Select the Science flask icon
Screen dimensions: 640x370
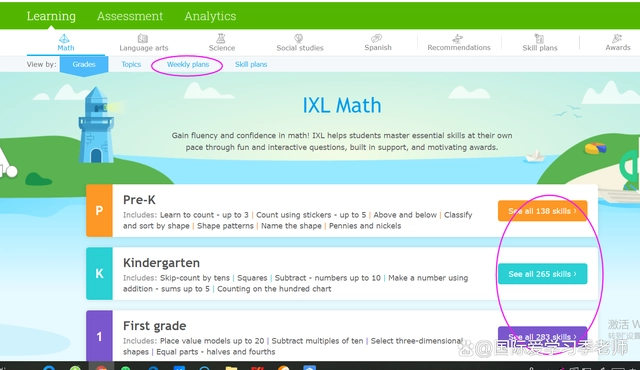coord(221,38)
